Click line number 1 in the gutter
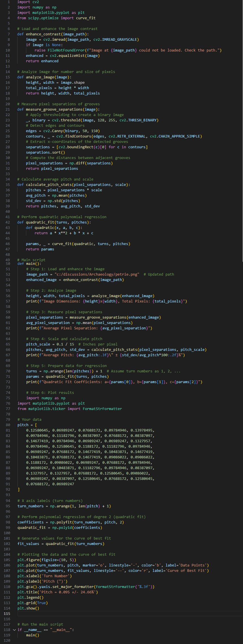This screenshot has width=243, height=644. tap(9, 2)
